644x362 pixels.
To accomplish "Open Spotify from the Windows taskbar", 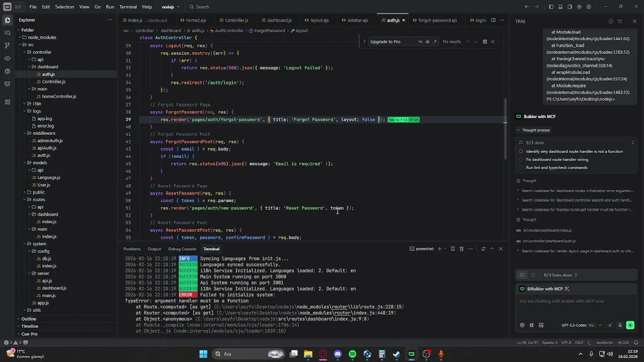I will (352, 354).
